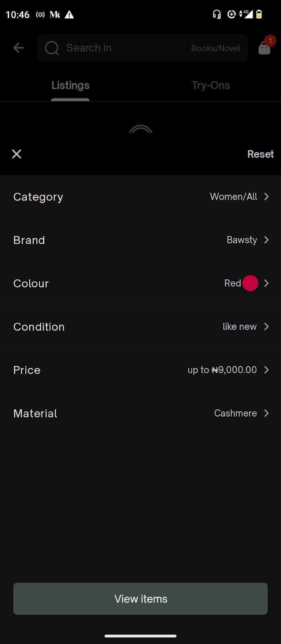Select the red colour swatch
The height and width of the screenshot is (644, 281).
click(250, 283)
